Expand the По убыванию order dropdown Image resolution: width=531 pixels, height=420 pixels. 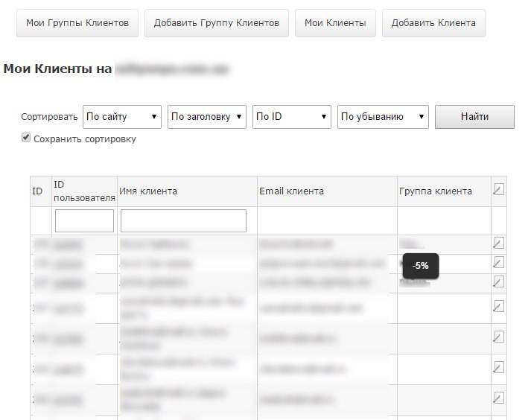point(383,117)
